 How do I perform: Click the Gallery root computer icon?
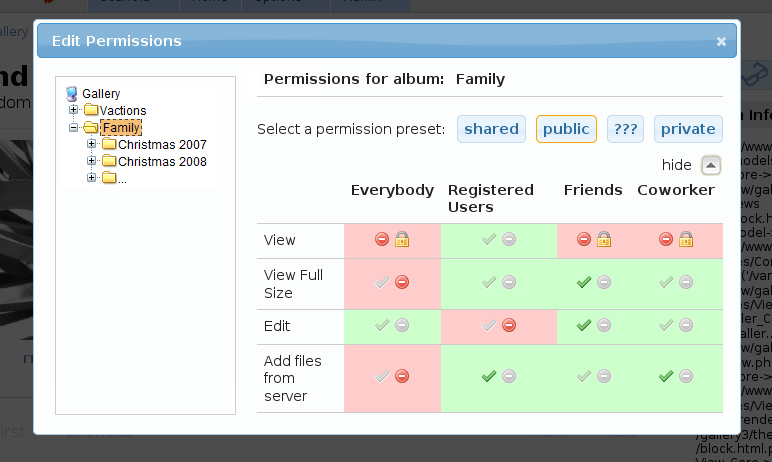pos(72,93)
